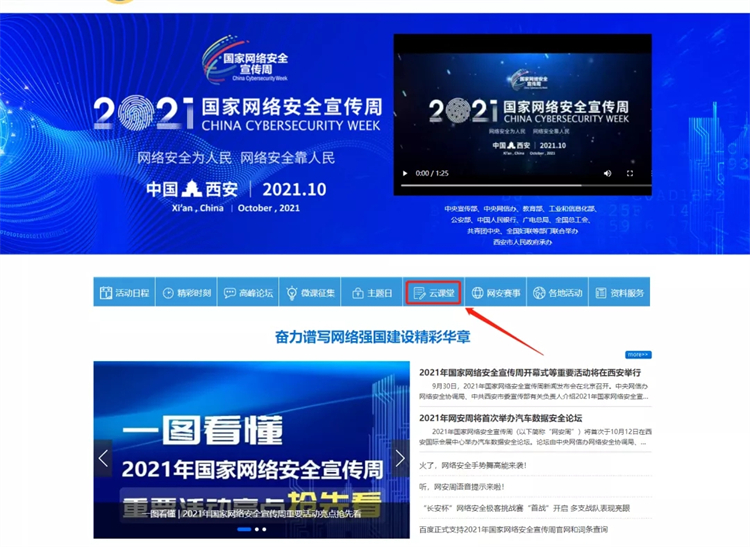Viewport: 750px width, 547px height.
Task: Click the notepad icon beside 云课堂
Action: point(419,293)
